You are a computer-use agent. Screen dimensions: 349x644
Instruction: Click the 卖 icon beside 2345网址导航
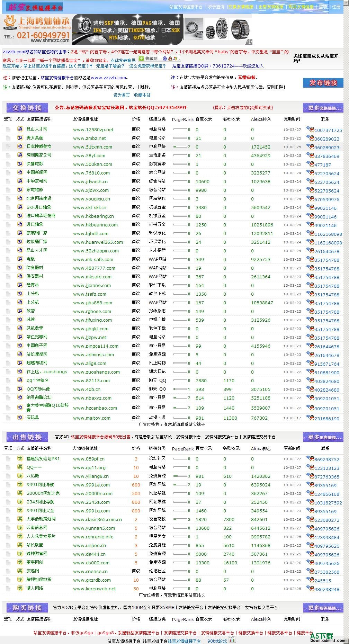20,502
